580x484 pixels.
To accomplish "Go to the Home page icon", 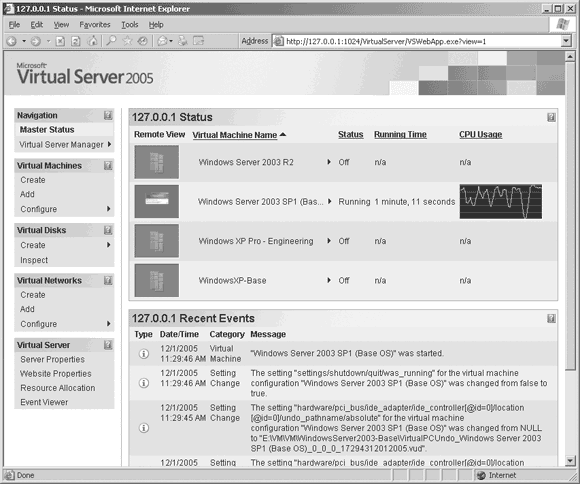I will click(x=92, y=41).
